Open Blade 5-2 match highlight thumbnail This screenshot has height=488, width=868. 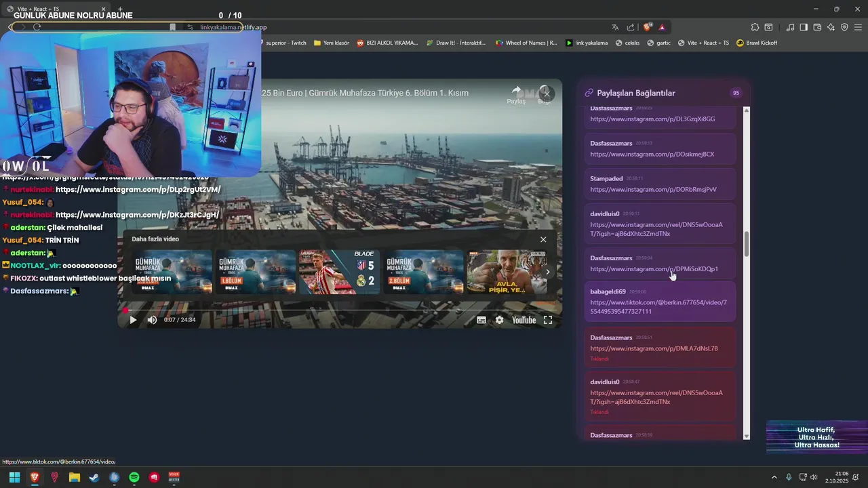339,272
